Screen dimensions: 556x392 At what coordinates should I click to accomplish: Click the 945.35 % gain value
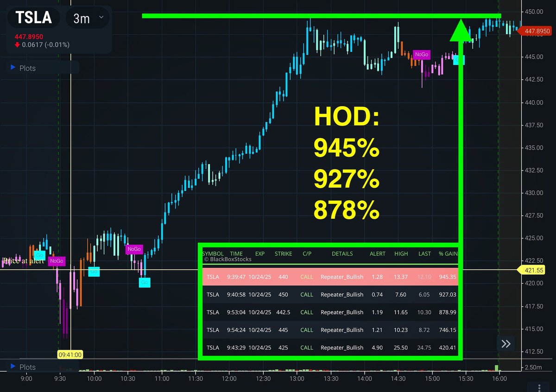[448, 277]
